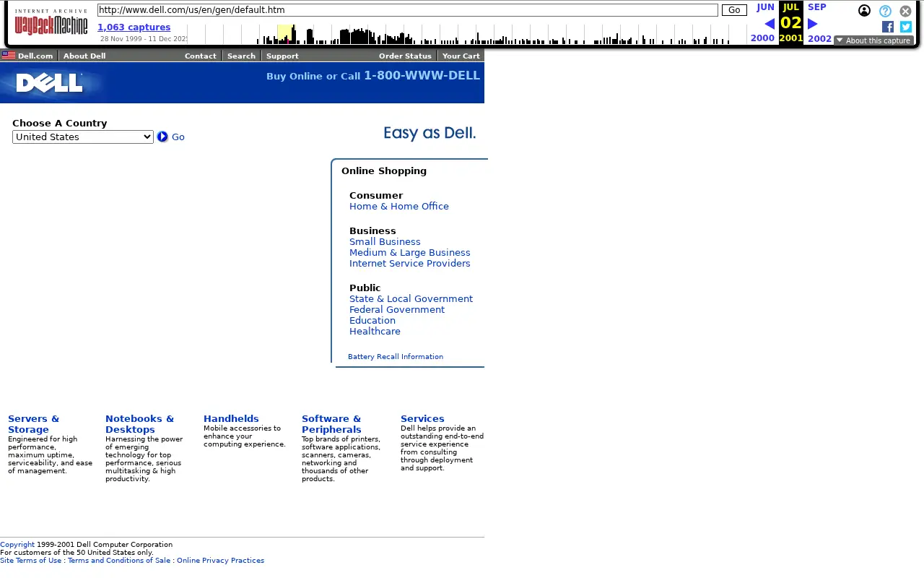Open Internet Service Providers link
This screenshot has height=578, width=924.
tap(410, 264)
